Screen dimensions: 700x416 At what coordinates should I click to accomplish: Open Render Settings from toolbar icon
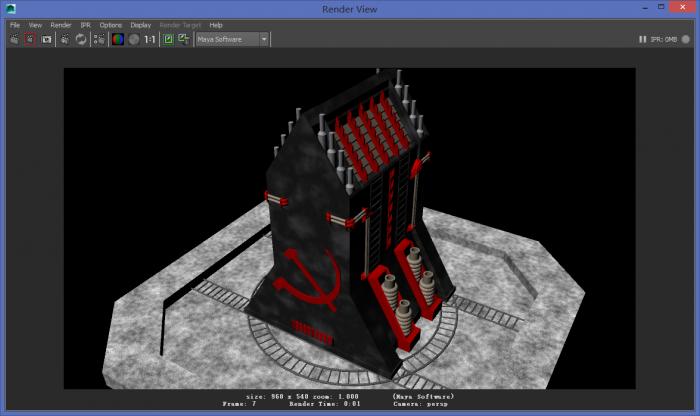tap(99, 39)
